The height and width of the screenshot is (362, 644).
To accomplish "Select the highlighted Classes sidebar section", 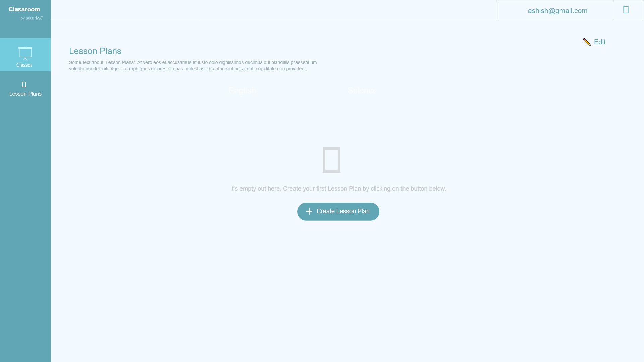I will (25, 55).
